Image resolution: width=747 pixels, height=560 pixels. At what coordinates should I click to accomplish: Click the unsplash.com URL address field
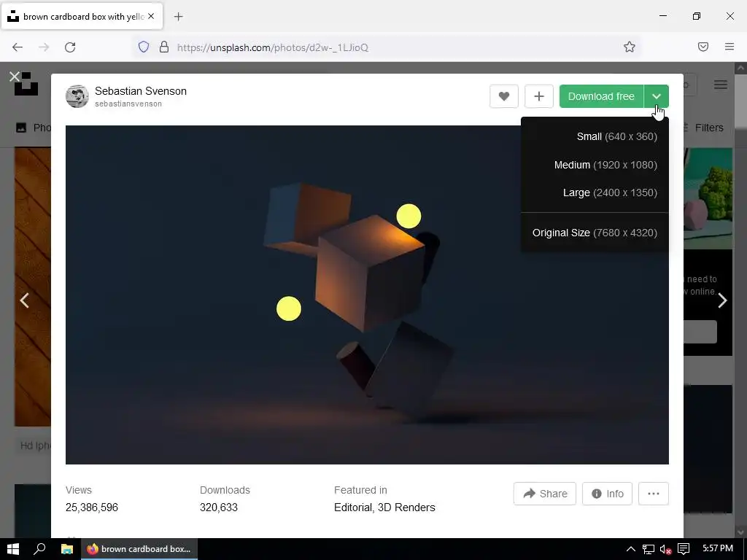386,47
